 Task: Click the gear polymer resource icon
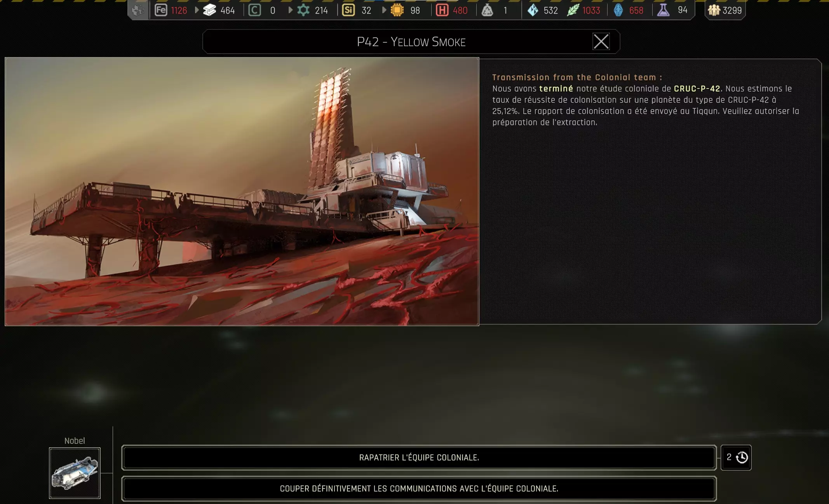point(303,10)
